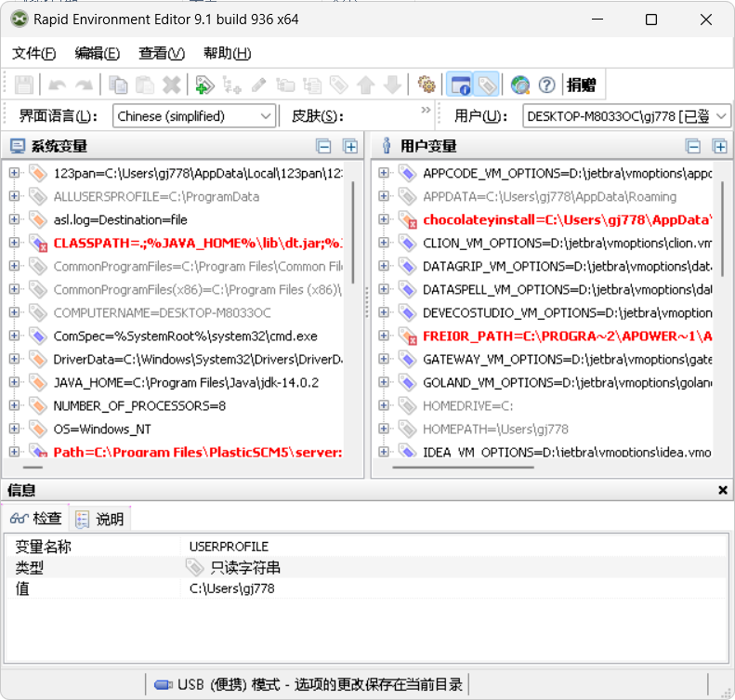
Task: Select the HOMEDRIVE=C: row
Action: [467, 405]
